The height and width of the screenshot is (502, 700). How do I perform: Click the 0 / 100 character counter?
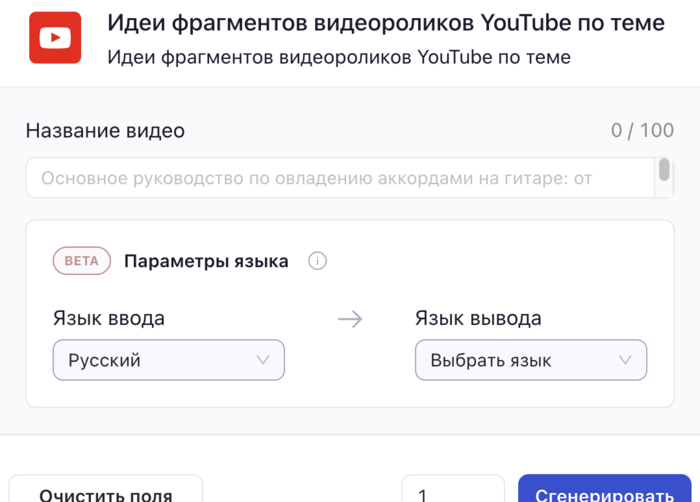(642, 131)
